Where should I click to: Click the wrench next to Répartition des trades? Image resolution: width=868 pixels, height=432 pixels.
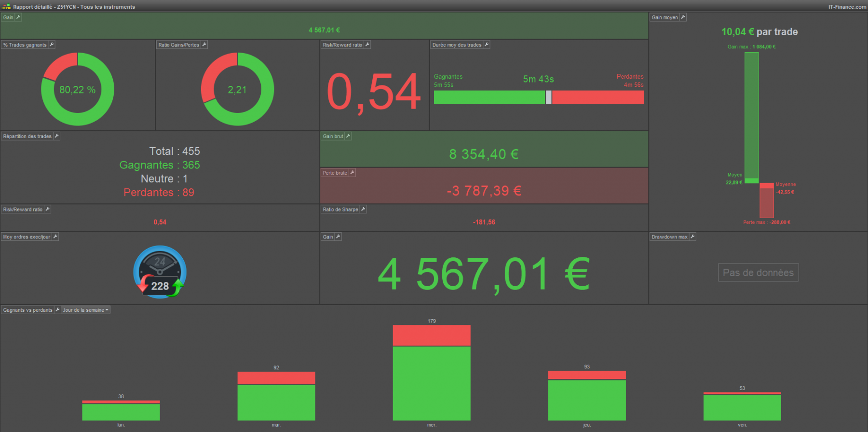click(56, 136)
